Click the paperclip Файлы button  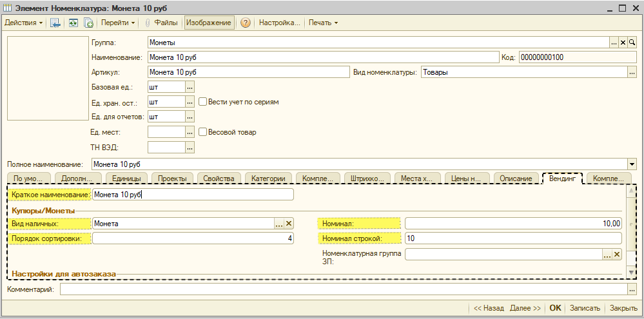(161, 23)
